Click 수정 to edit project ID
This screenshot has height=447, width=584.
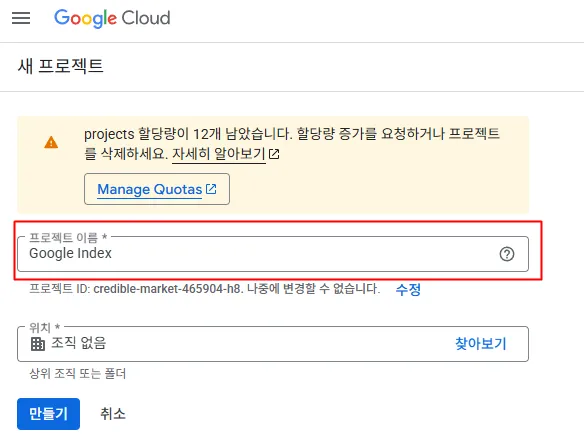coord(408,289)
